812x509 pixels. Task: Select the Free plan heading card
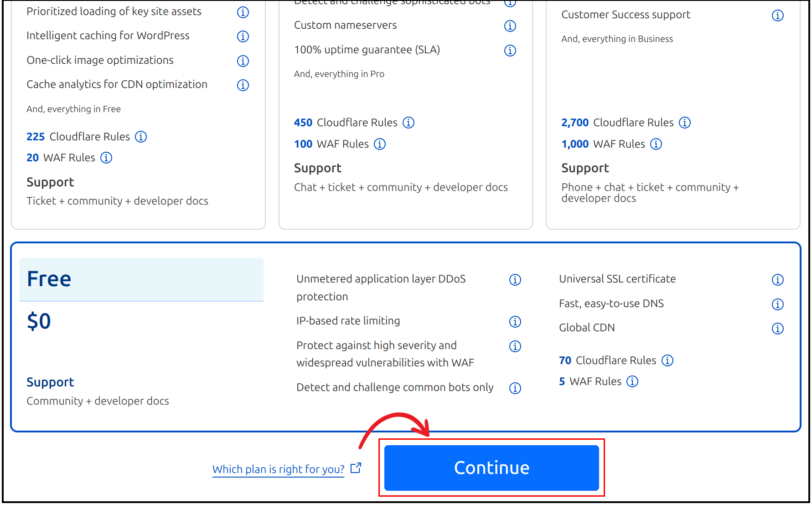[x=141, y=279]
